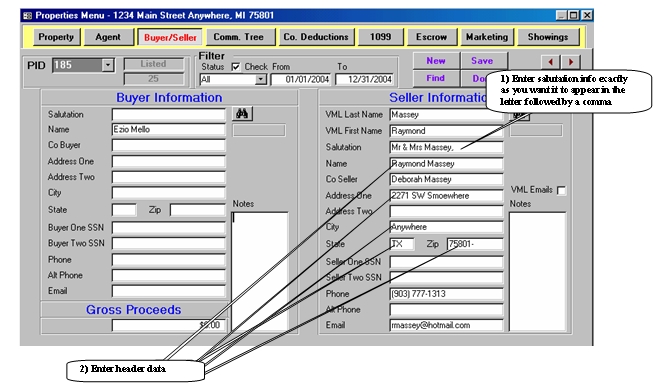Click the Properties Menu title bar icon

[x=28, y=16]
